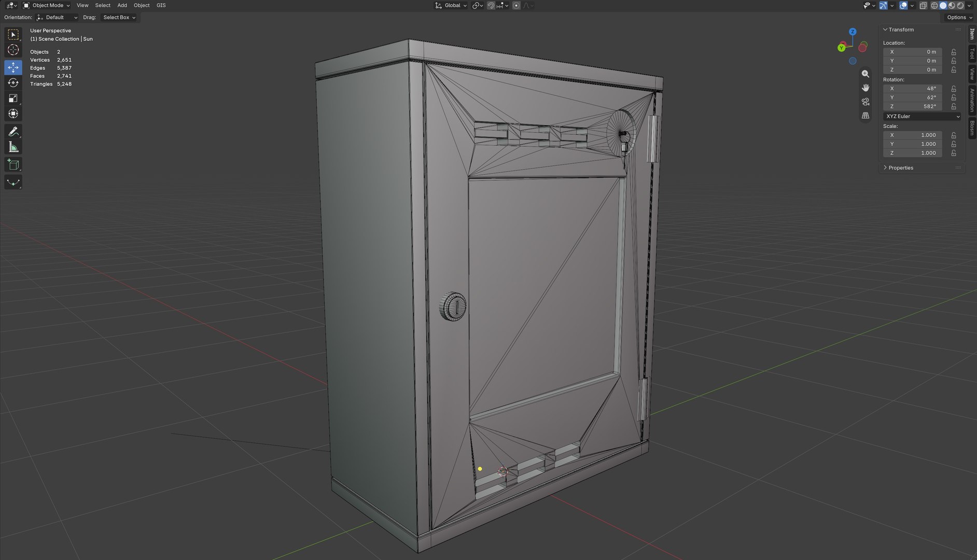Image resolution: width=977 pixels, height=560 pixels.
Task: Select the Annotate pencil tool
Action: click(x=13, y=131)
